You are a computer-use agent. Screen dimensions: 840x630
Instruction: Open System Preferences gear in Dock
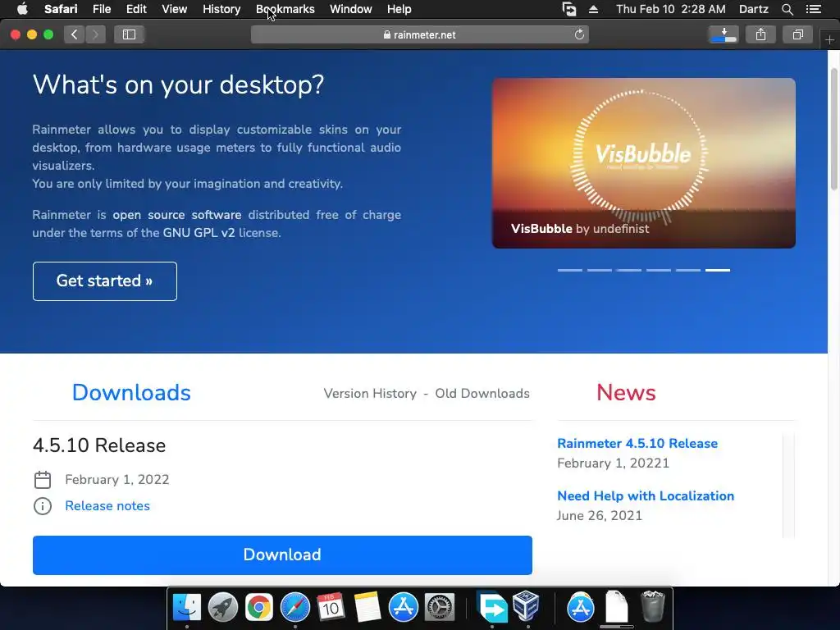click(440, 607)
